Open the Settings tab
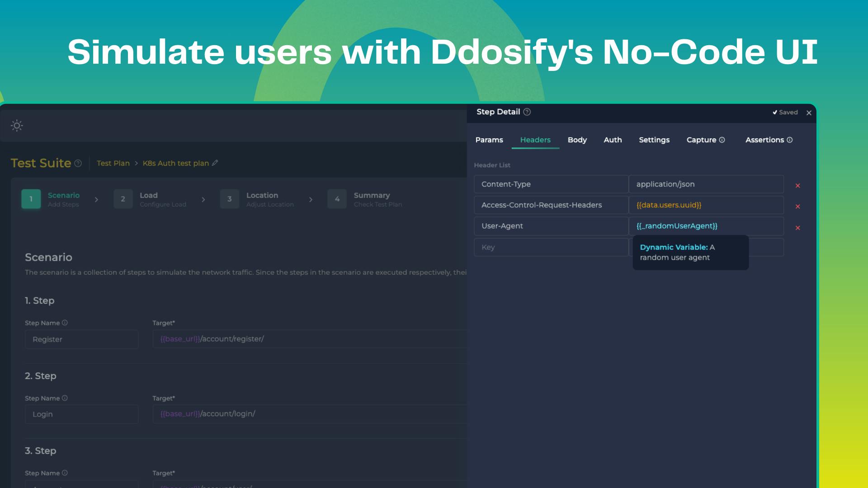 (x=654, y=140)
